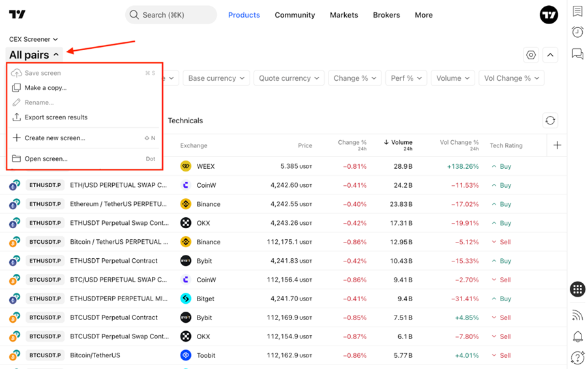Collapse the filters panel with chevron button
Screen dimensions: 588x369
pos(550,55)
